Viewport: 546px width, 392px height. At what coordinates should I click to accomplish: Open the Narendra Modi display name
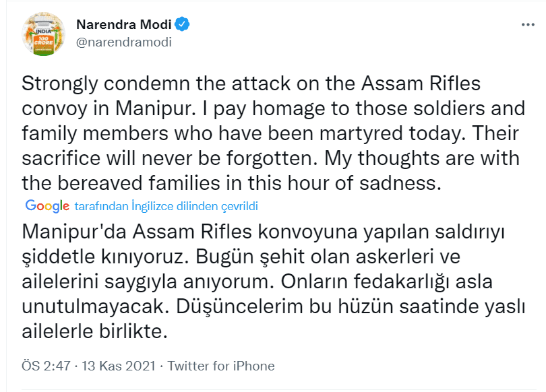[x=123, y=25]
